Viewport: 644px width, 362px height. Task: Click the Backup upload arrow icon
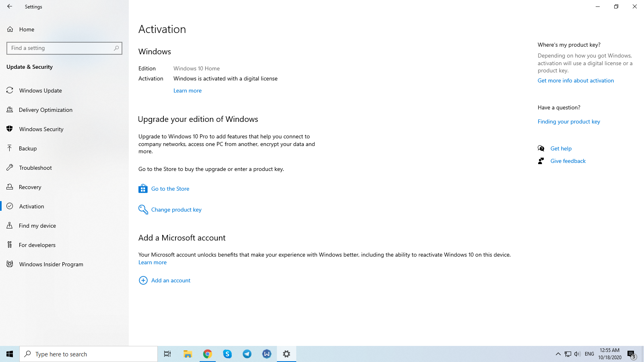[10, 148]
